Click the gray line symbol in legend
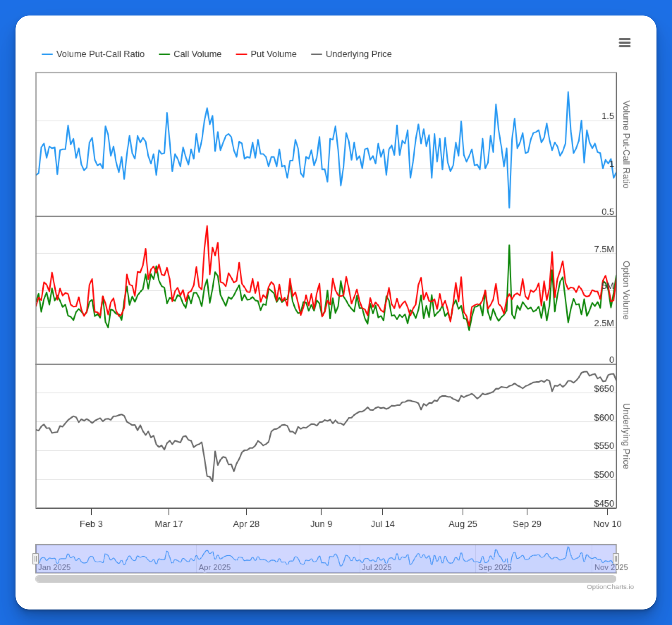This screenshot has width=672, height=625. [x=316, y=54]
